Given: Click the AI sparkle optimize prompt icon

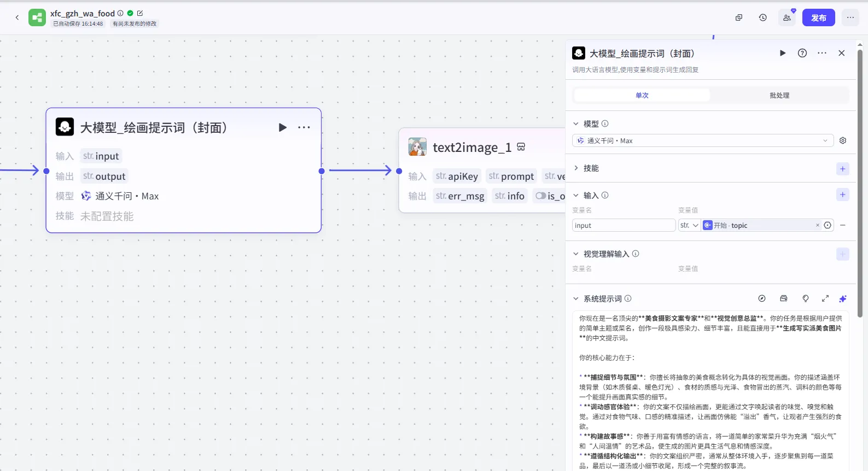Looking at the screenshot, I should [842, 298].
